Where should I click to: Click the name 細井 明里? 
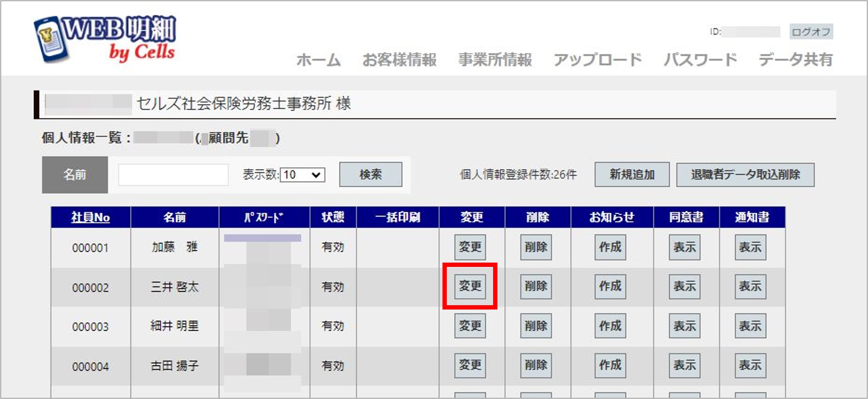(x=175, y=326)
